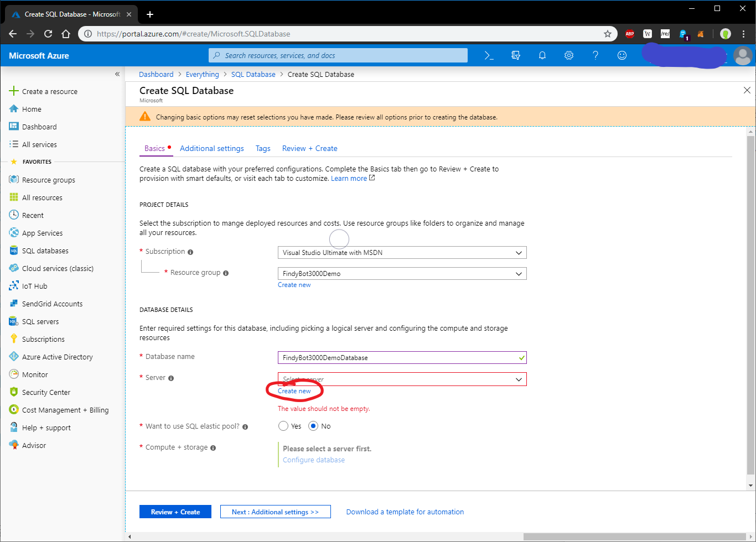Click the account avatar icon
Viewport: 756px width, 542px height.
tap(743, 55)
